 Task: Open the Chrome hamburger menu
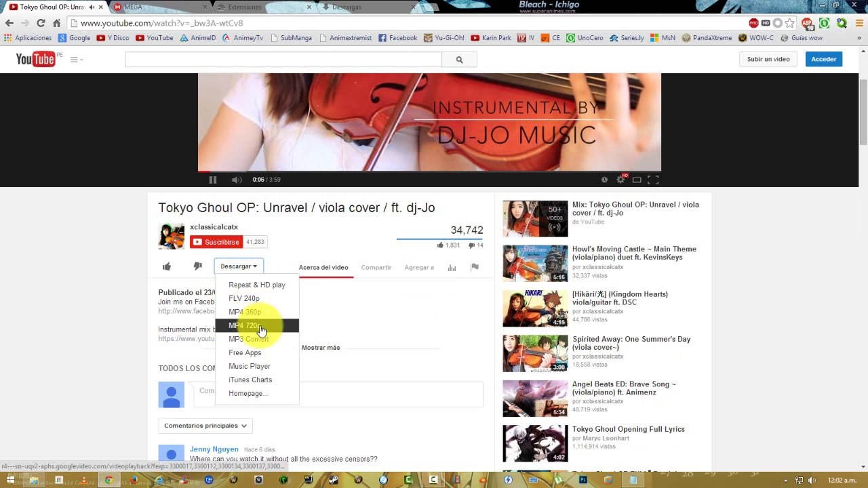click(858, 23)
